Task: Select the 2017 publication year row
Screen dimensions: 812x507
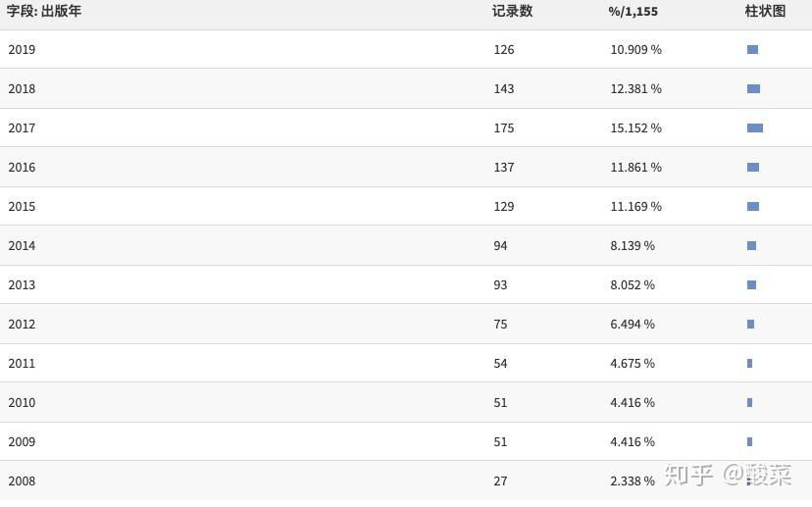Action: [x=406, y=127]
